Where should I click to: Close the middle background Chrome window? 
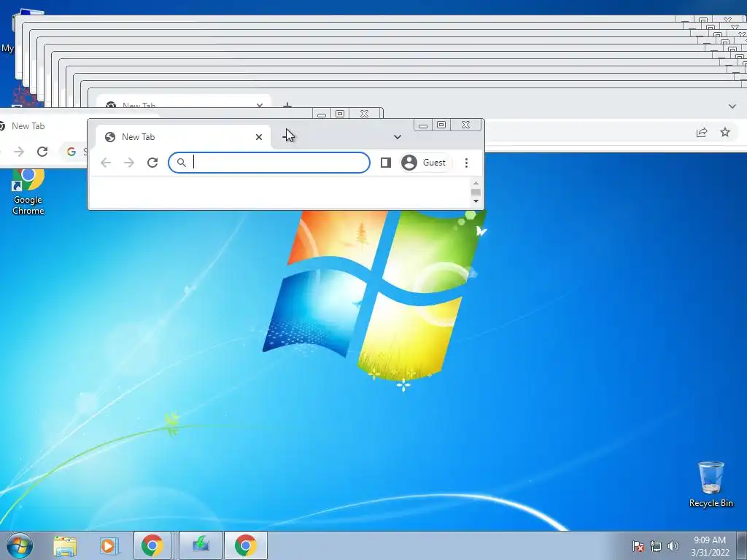365,113
